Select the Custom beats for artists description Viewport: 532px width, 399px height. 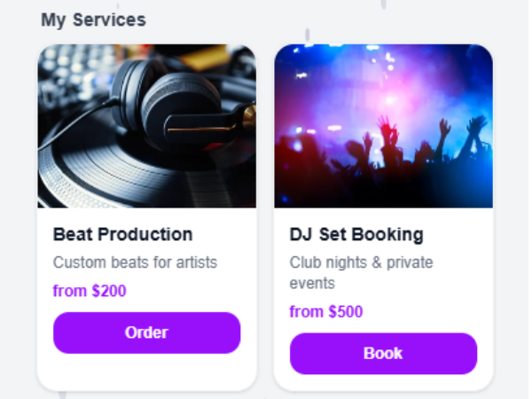pyautogui.click(x=135, y=262)
